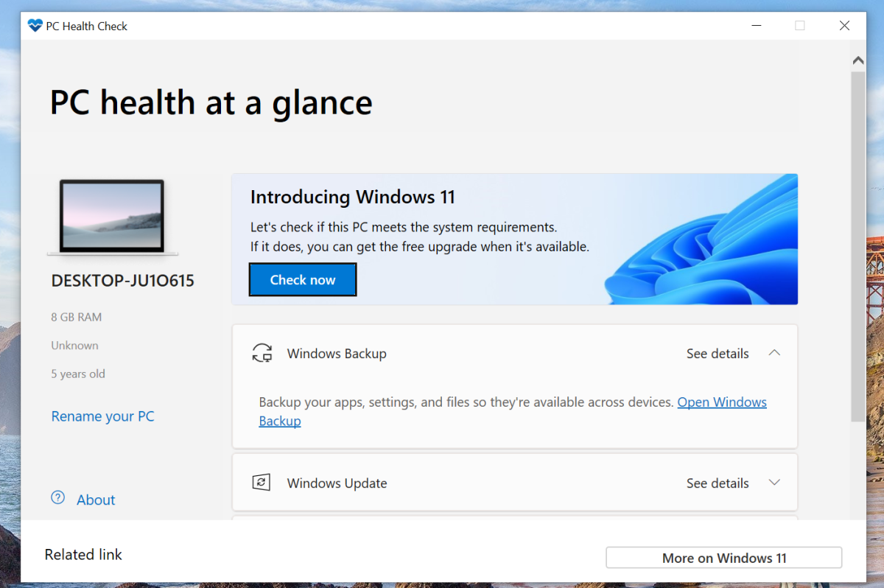The width and height of the screenshot is (884, 588).
Task: Click See details for Windows Update
Action: (718, 483)
